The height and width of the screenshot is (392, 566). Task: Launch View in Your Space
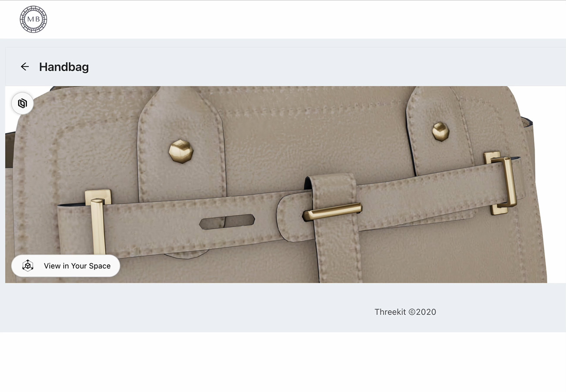click(x=66, y=266)
